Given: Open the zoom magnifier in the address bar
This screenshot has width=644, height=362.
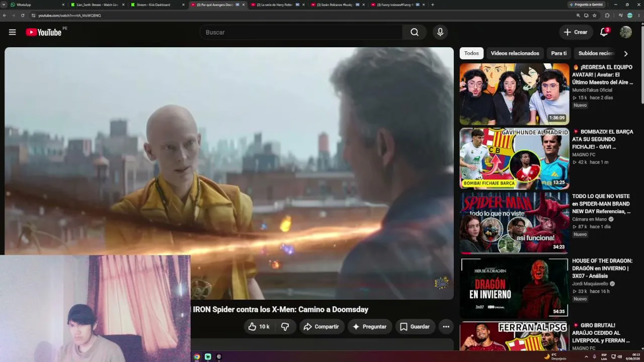Looking at the screenshot, I should 578,16.
